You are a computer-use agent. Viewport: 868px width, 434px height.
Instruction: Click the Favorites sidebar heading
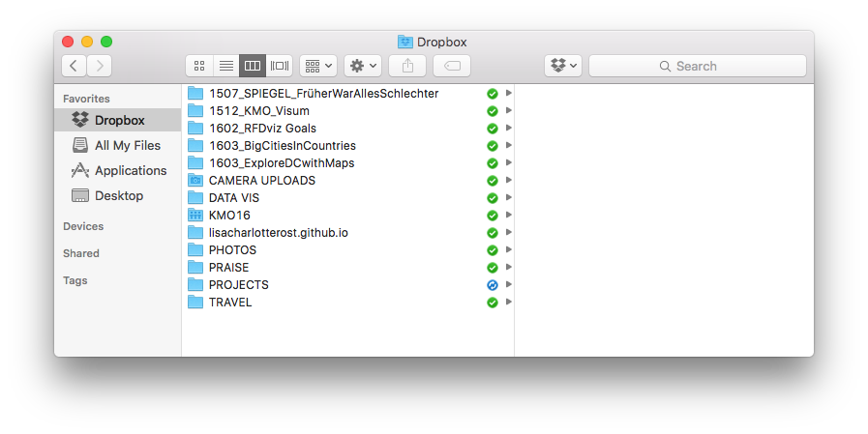click(86, 99)
